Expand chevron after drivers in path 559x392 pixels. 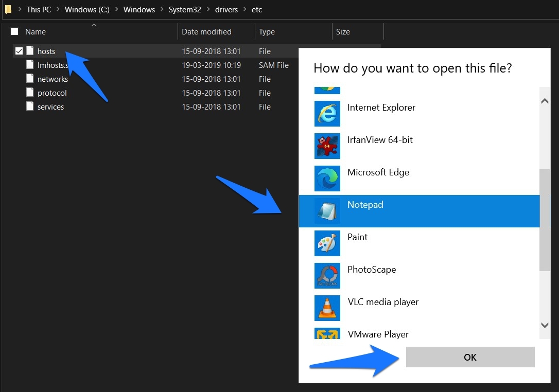click(245, 10)
